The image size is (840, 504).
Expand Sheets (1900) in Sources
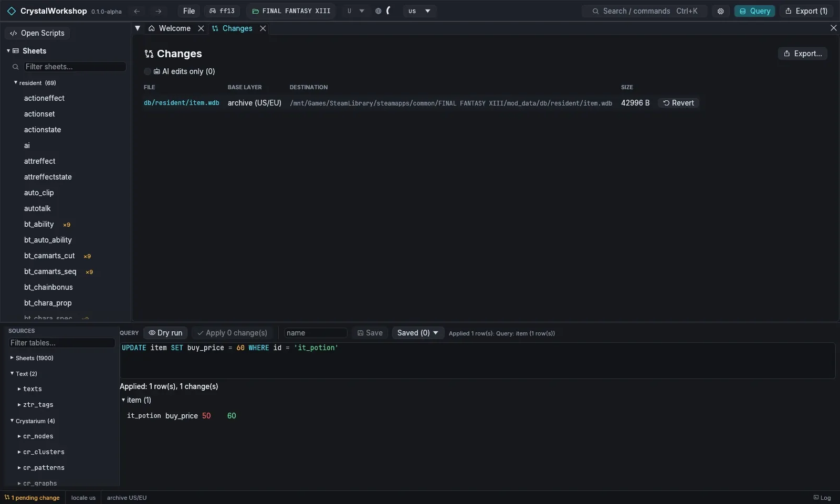point(12,358)
